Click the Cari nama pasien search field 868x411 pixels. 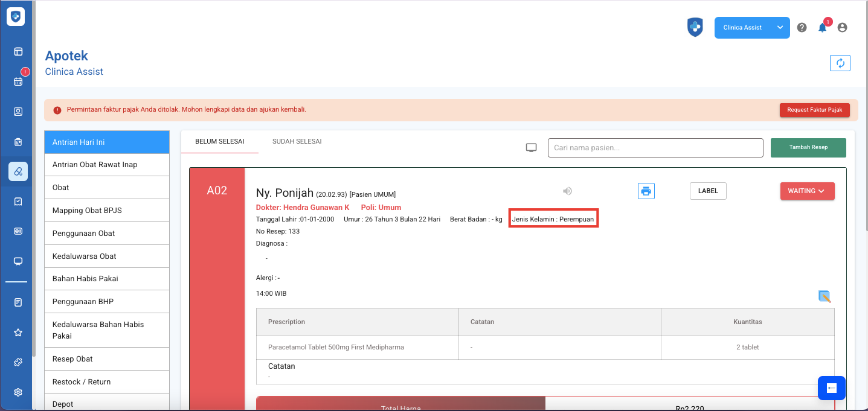(655, 148)
